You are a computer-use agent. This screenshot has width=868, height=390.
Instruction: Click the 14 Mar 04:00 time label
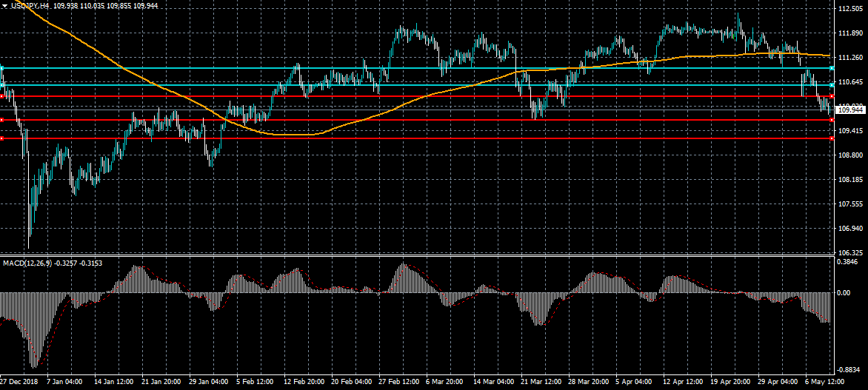point(493,382)
